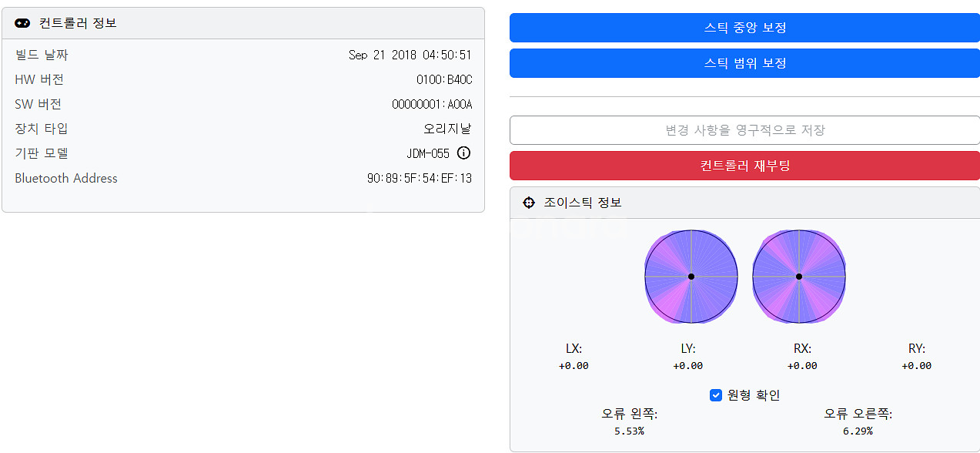
Task: Click the left joystick circle display
Action: tap(691, 276)
